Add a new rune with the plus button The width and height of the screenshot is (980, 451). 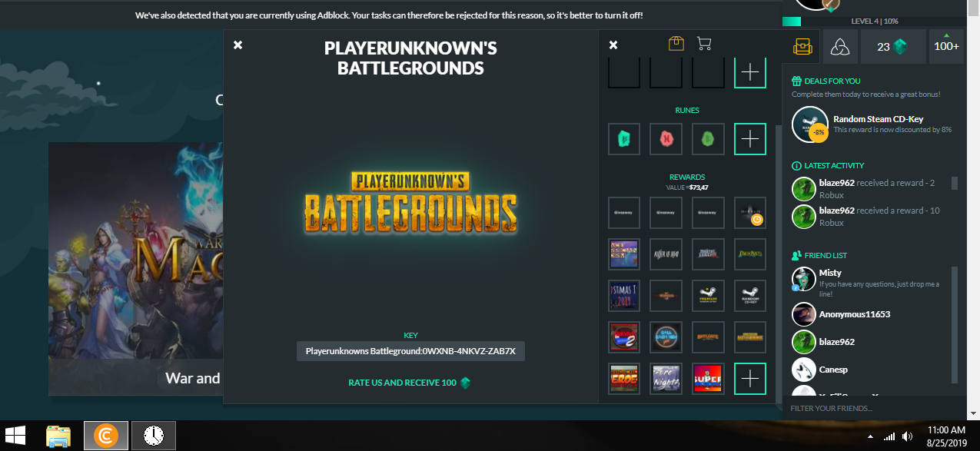click(750, 139)
